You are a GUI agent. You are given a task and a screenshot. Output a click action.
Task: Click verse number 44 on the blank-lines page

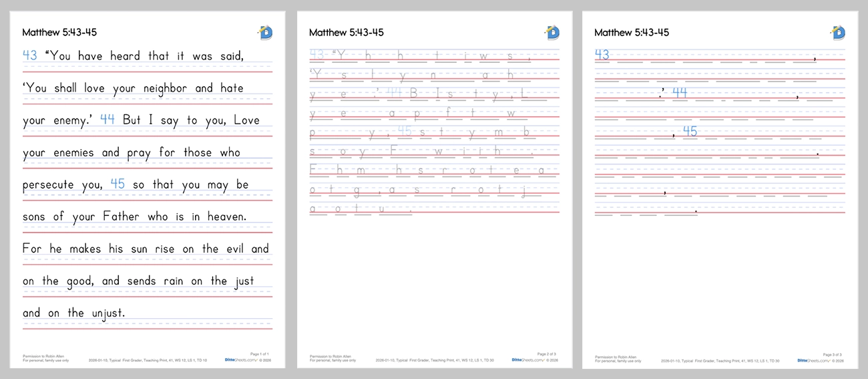pos(680,92)
